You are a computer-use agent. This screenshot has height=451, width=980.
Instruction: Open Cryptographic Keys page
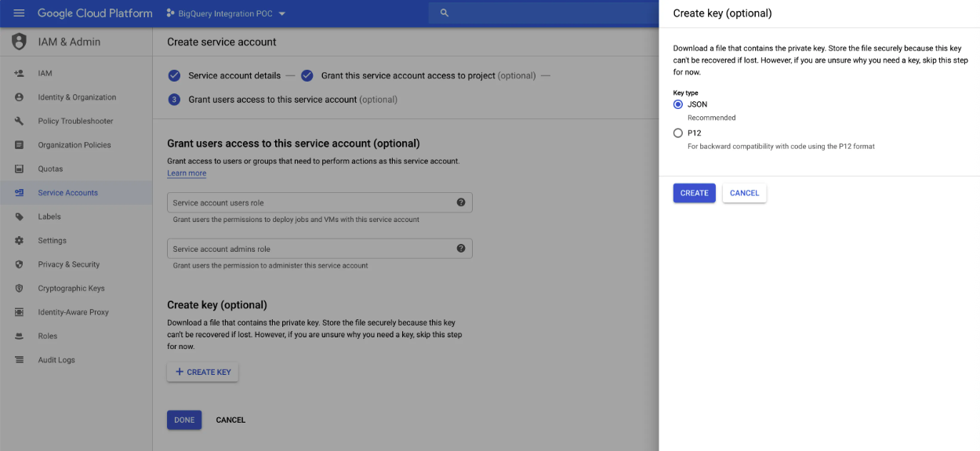[x=76, y=289]
